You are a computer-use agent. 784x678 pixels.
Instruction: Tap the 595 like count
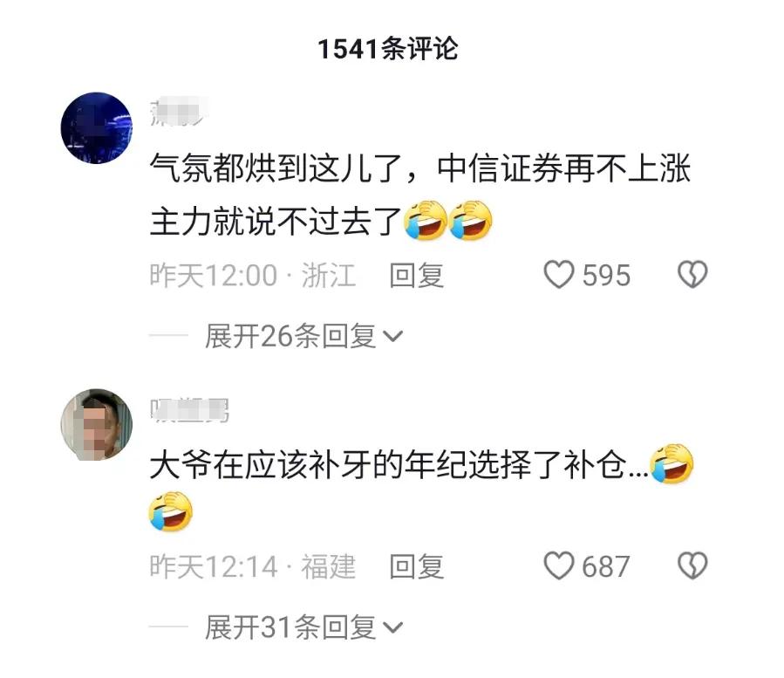tap(606, 275)
